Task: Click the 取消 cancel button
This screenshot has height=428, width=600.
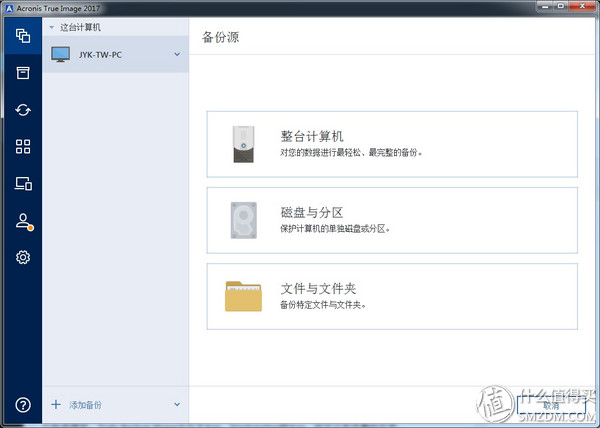Action: [x=551, y=405]
